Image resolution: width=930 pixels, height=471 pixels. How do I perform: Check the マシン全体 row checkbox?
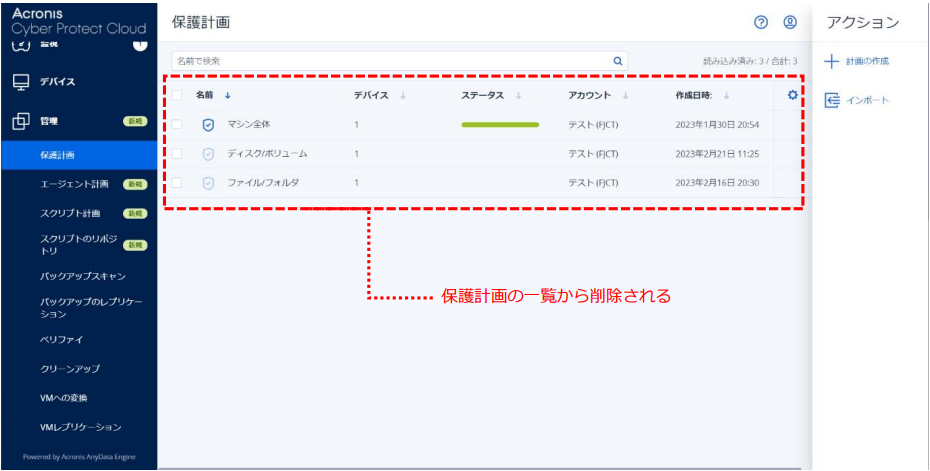[x=177, y=125]
